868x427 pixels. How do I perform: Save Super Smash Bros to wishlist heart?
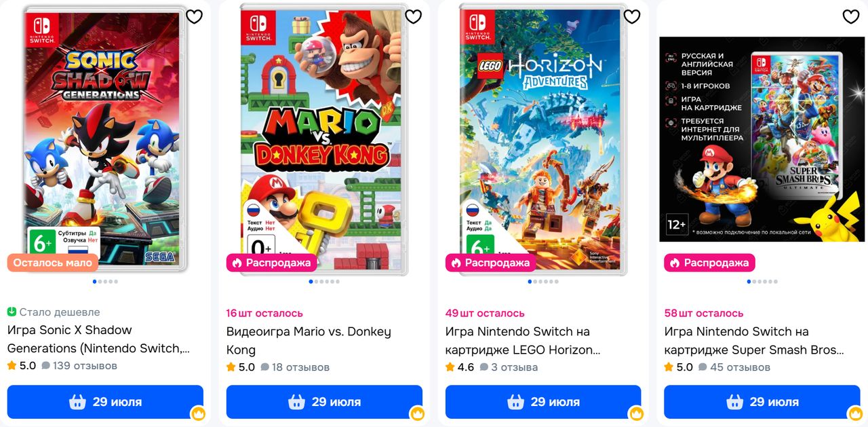851,17
